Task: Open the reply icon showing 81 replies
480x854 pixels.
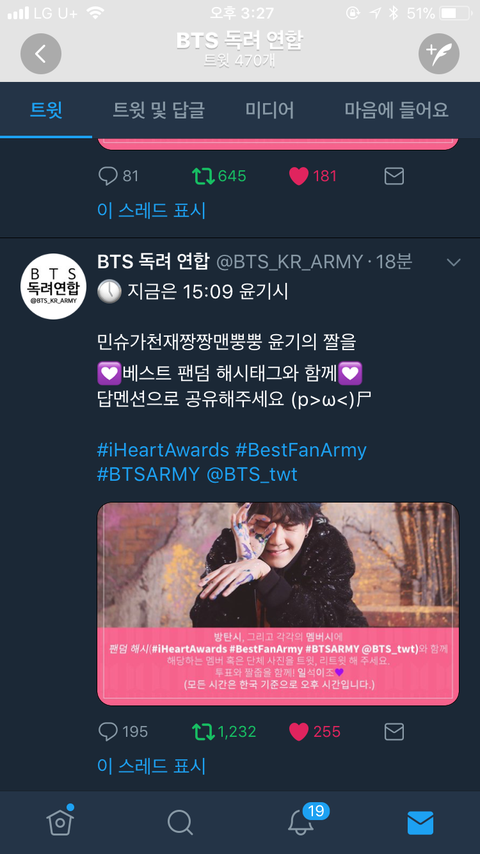Action: [108, 176]
